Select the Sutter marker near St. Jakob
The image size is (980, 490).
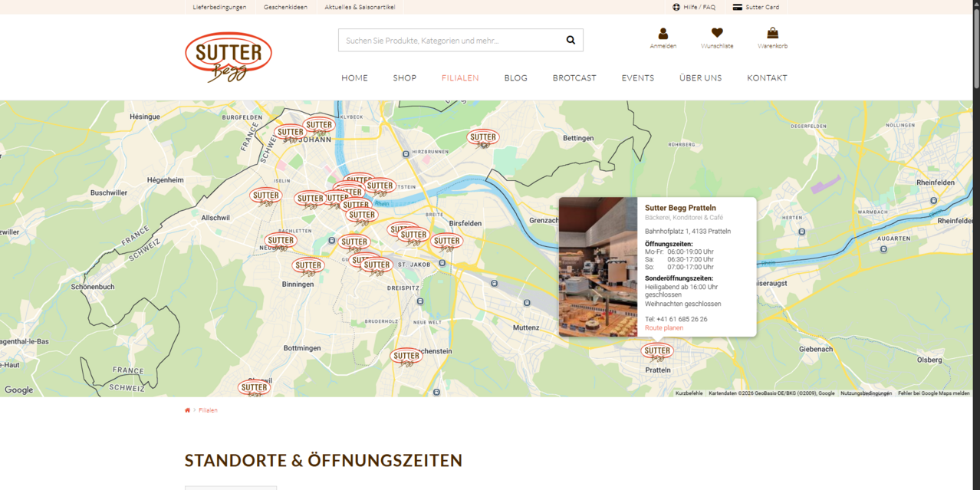pos(377,265)
